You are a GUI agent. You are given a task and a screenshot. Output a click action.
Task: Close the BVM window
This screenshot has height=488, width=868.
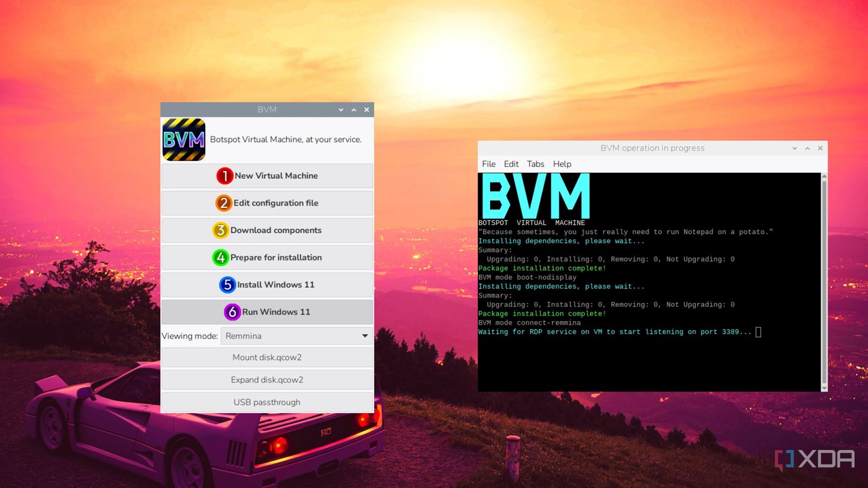[x=367, y=110]
